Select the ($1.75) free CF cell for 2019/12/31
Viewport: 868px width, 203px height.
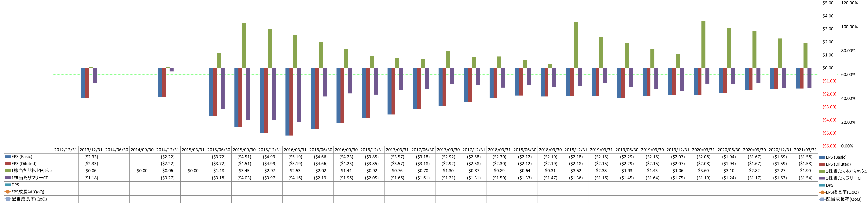point(678,178)
